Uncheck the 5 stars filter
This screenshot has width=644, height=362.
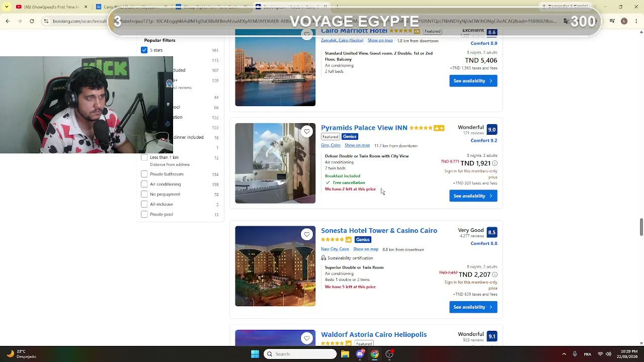tap(144, 50)
